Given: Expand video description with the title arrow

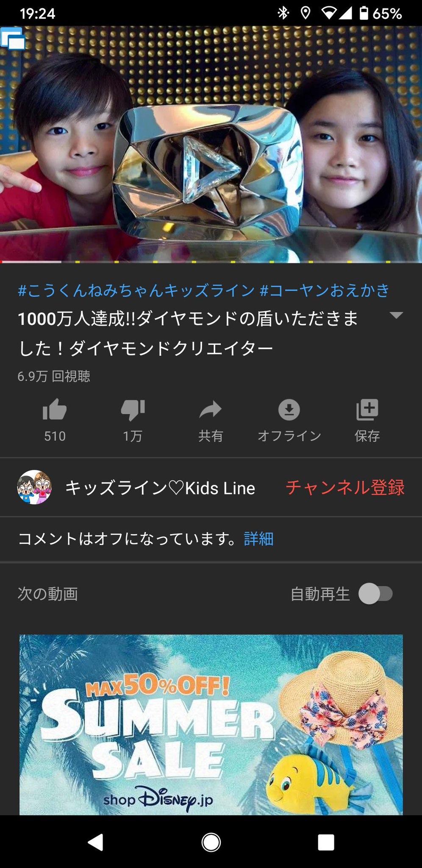Looking at the screenshot, I should 396,315.
